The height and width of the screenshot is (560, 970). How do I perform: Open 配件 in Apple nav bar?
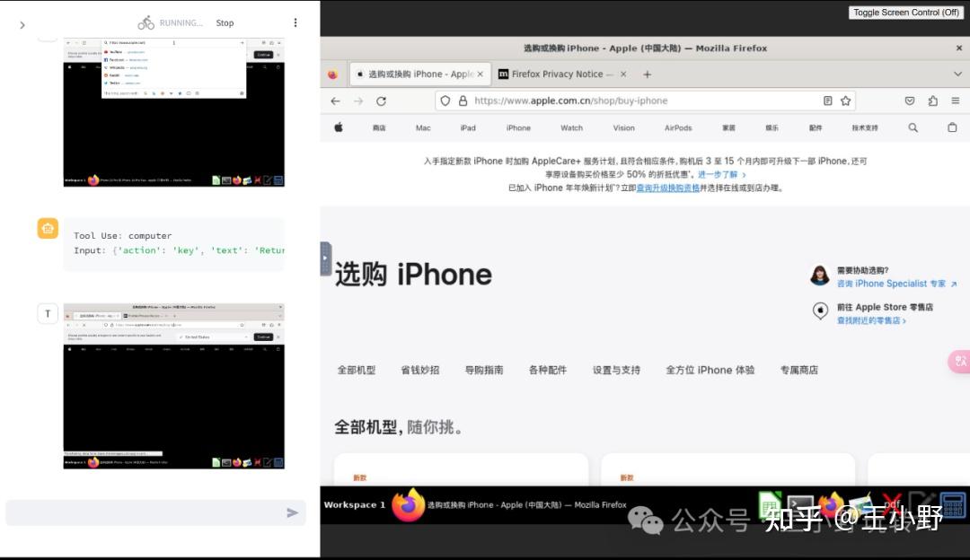coord(816,128)
